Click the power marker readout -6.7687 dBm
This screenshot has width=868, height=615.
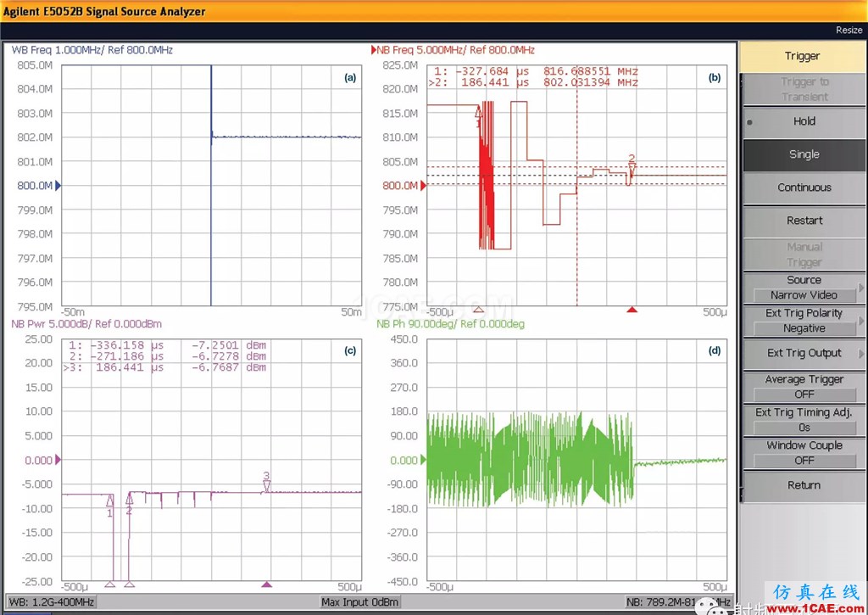[229, 367]
